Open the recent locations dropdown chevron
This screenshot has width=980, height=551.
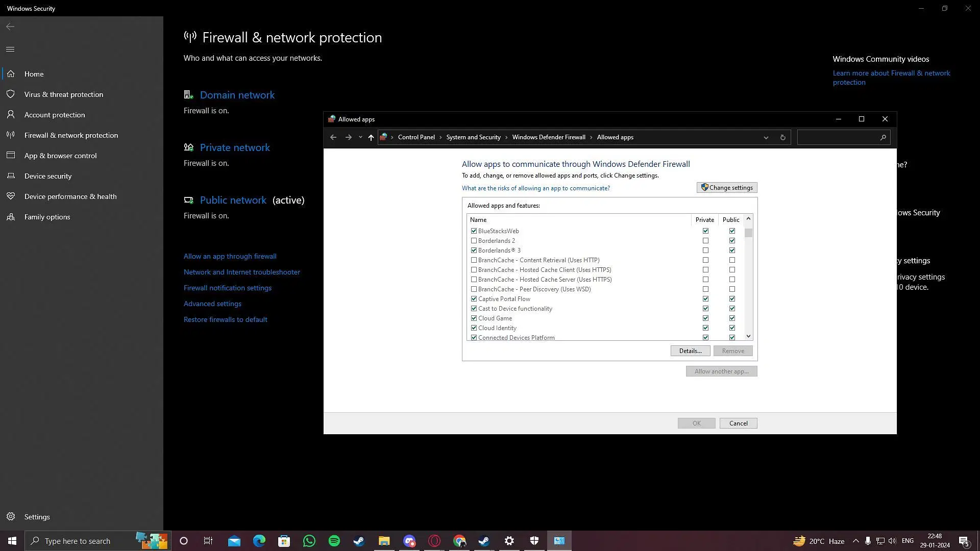pyautogui.click(x=360, y=137)
